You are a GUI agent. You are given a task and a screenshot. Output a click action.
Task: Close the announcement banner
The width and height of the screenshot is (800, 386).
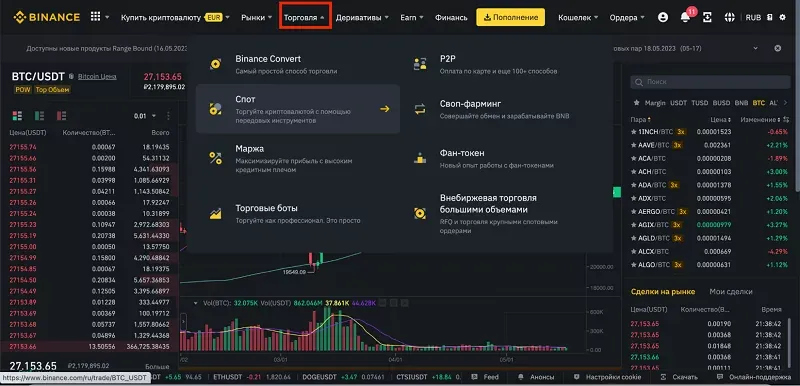point(778,48)
